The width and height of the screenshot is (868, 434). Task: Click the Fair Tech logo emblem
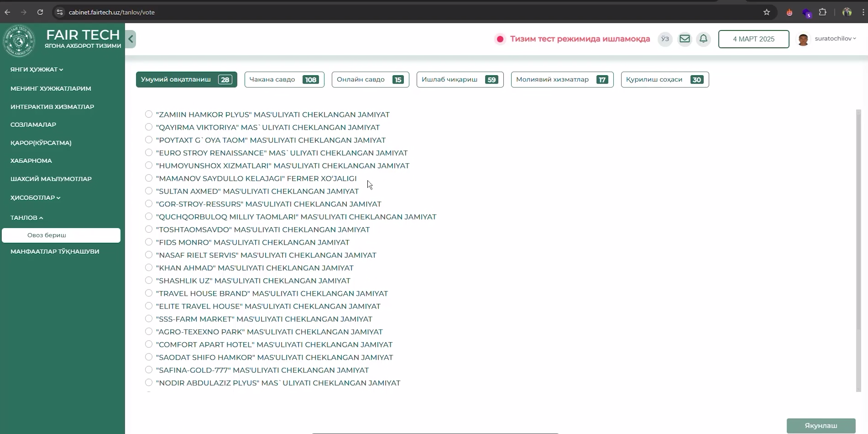pyautogui.click(x=19, y=41)
